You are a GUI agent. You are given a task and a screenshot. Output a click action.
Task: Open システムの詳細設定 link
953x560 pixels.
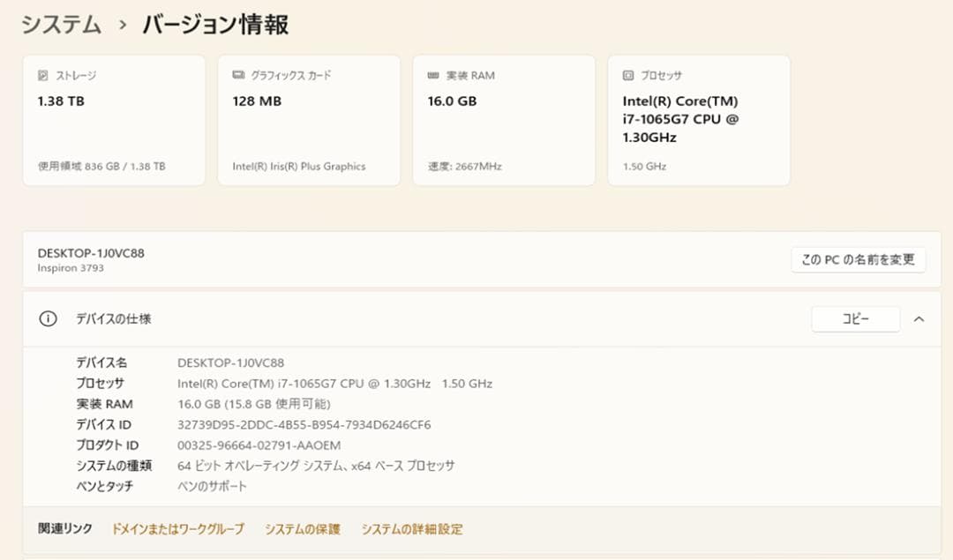pyautogui.click(x=410, y=528)
